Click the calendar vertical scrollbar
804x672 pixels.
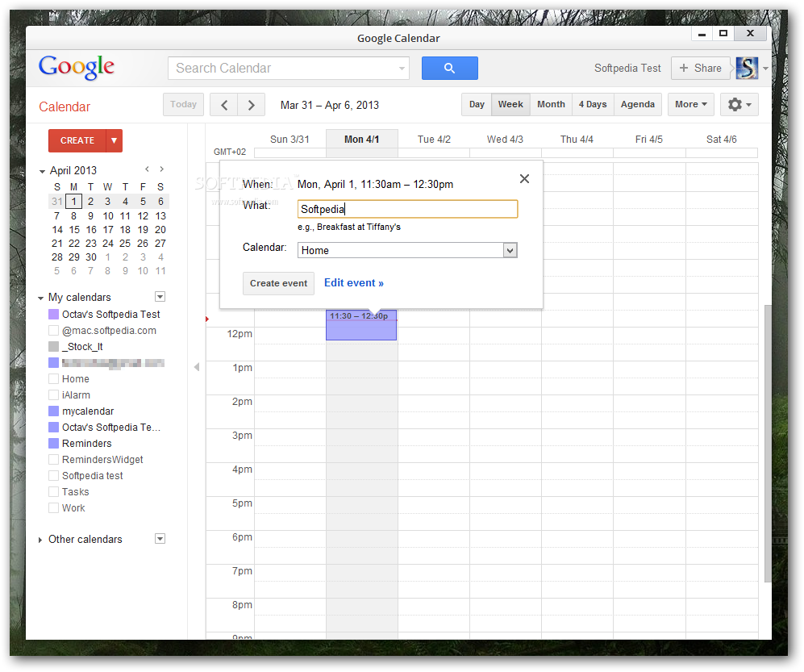tap(768, 444)
